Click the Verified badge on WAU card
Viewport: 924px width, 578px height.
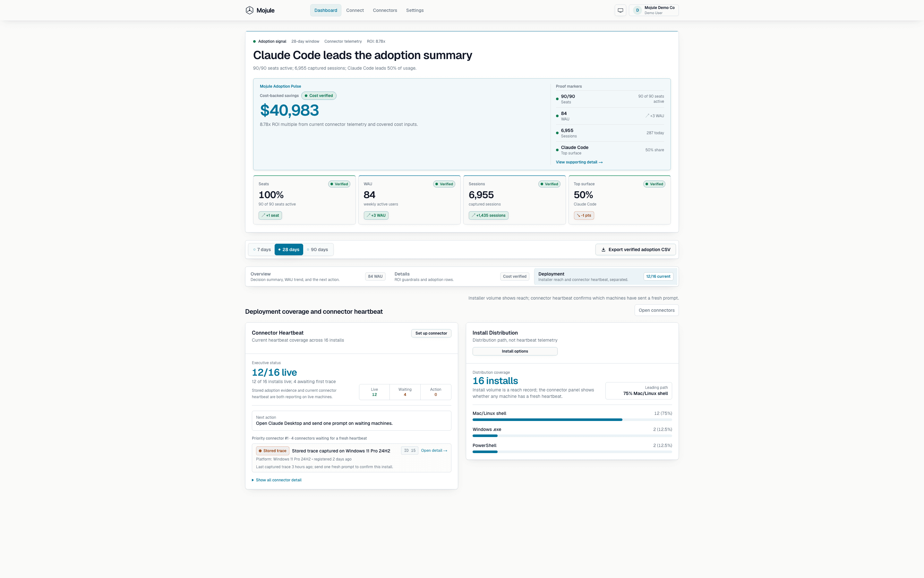[x=444, y=184]
